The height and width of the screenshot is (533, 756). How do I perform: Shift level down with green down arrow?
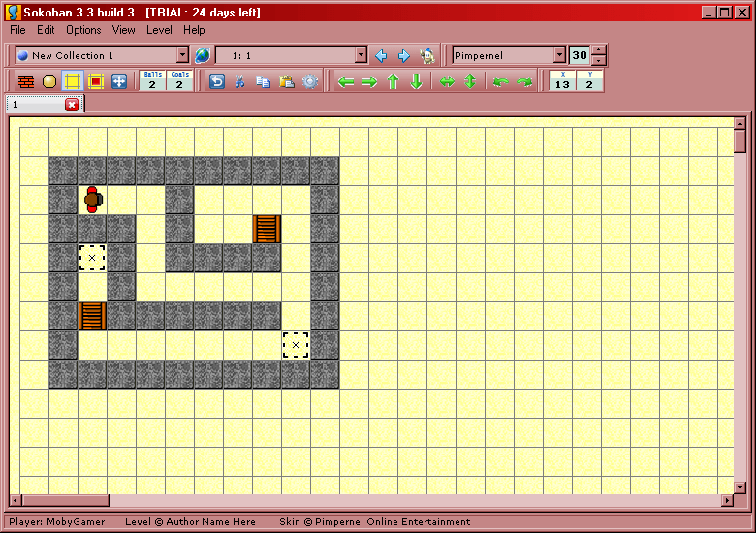pos(416,81)
